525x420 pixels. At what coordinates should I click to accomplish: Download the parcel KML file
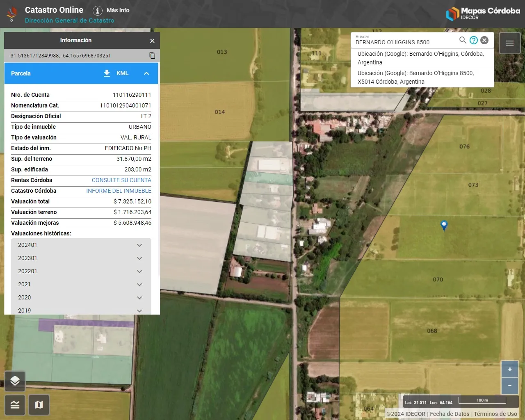point(107,73)
